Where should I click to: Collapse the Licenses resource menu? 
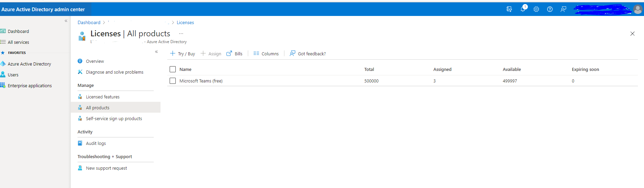(156, 52)
